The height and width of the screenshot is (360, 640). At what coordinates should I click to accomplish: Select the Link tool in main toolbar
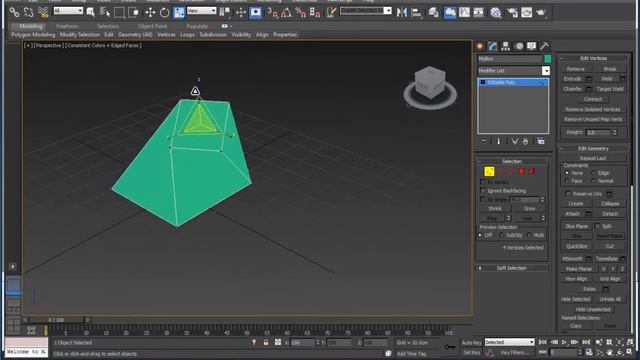[x=14, y=12]
